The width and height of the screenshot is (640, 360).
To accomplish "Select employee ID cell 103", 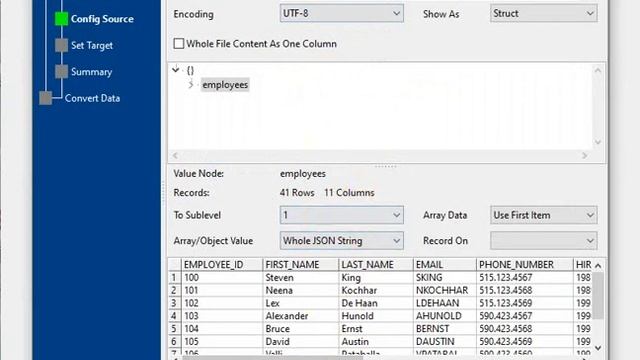I will [222, 316].
